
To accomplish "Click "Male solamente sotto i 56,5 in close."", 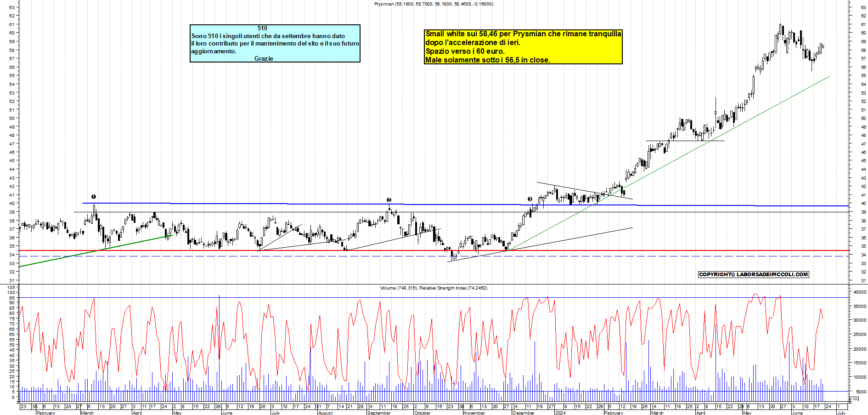I will (x=487, y=60).
